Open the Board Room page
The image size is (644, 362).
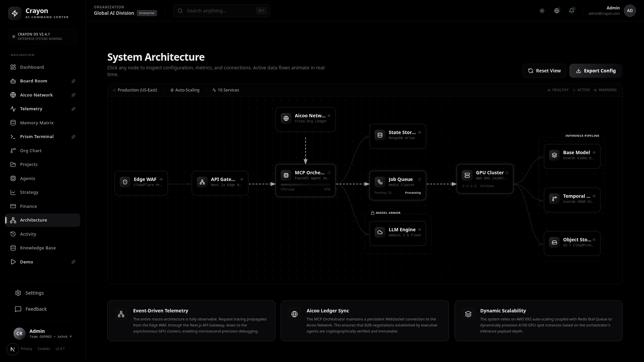[43, 81]
